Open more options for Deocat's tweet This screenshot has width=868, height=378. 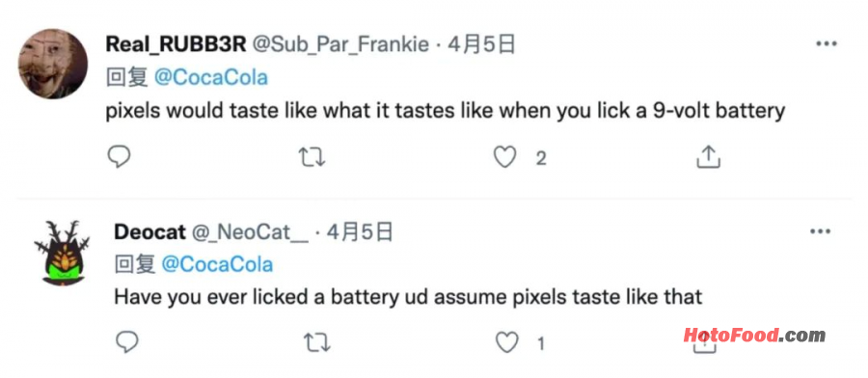point(820,231)
